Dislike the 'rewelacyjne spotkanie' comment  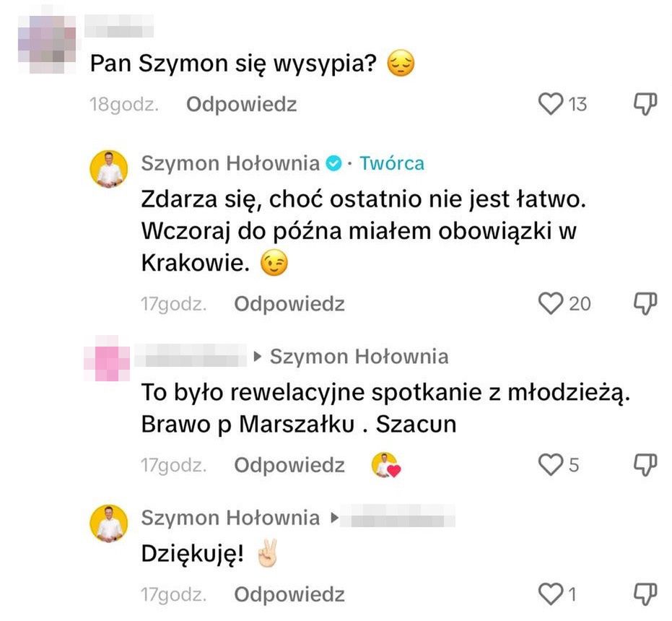pos(645,465)
